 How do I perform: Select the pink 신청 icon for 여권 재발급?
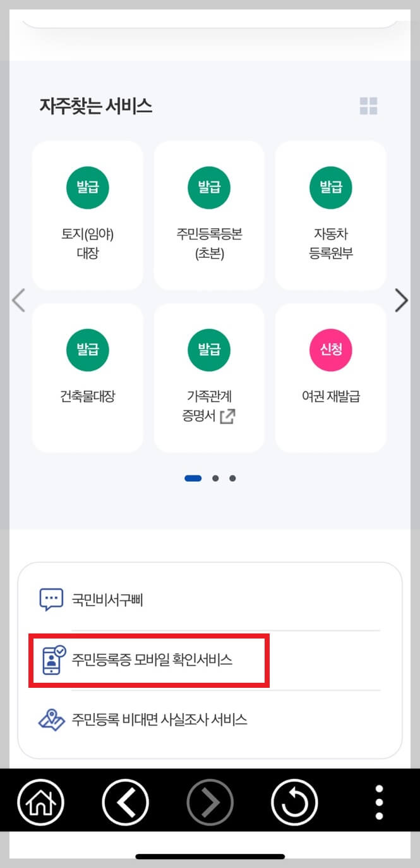[x=330, y=350]
